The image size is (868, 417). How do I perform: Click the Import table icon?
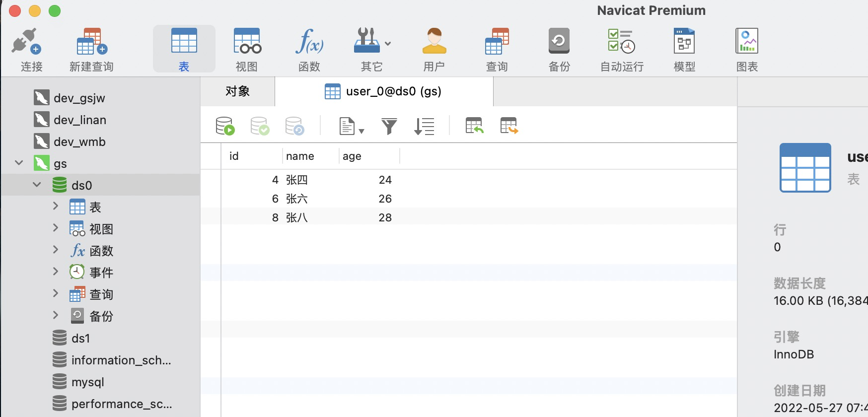pos(474,126)
